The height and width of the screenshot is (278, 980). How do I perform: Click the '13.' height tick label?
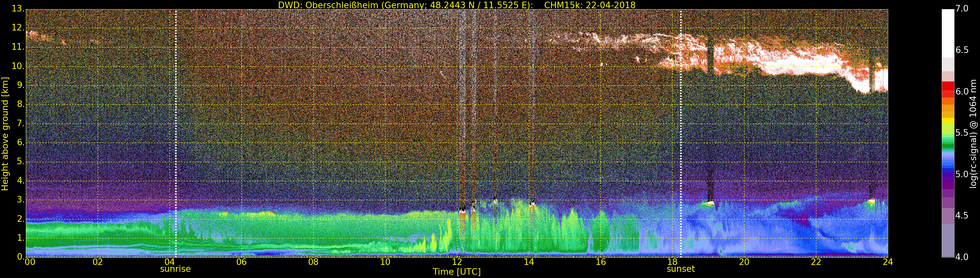click(x=18, y=9)
